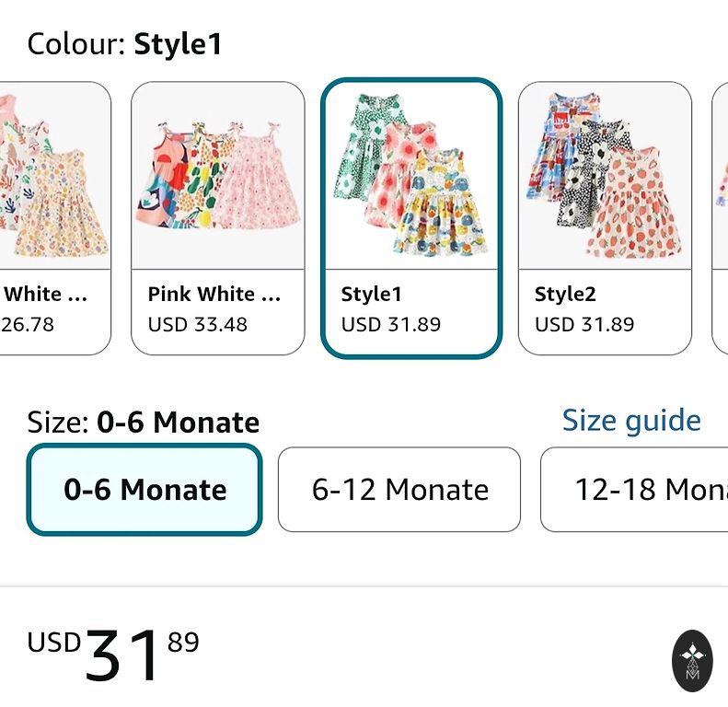Click the Style1 label in the selected card
Image resolution: width=728 pixels, height=707 pixels.
tap(372, 295)
